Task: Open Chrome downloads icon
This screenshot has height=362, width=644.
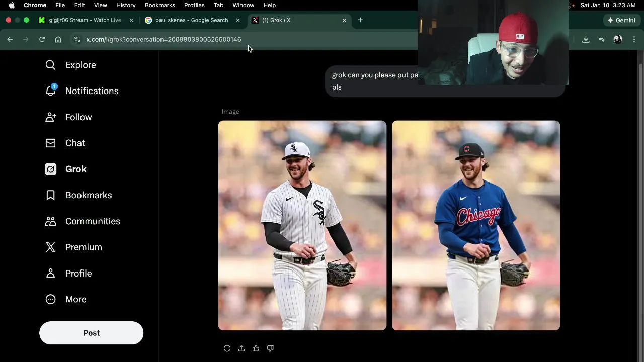Action: coord(586,39)
